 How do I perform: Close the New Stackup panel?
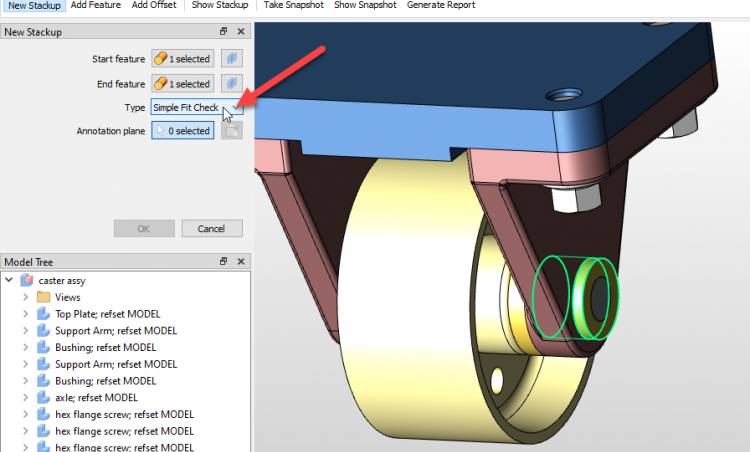click(x=241, y=32)
